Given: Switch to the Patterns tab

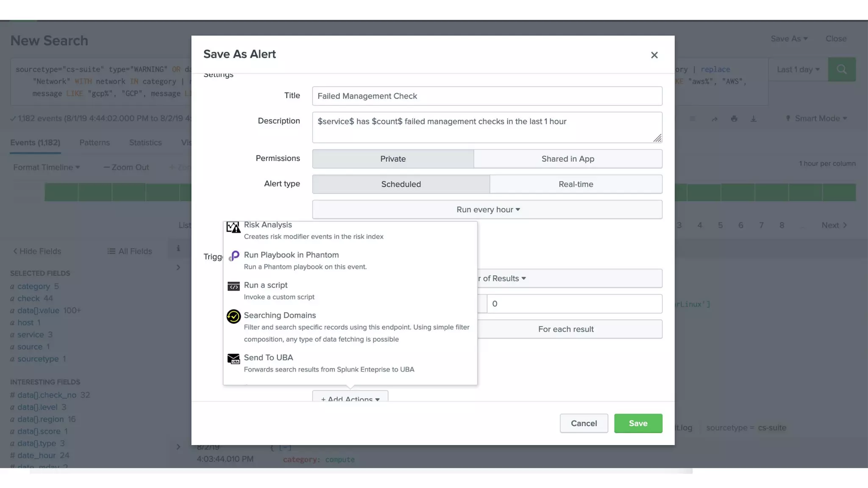Looking at the screenshot, I should coord(95,143).
